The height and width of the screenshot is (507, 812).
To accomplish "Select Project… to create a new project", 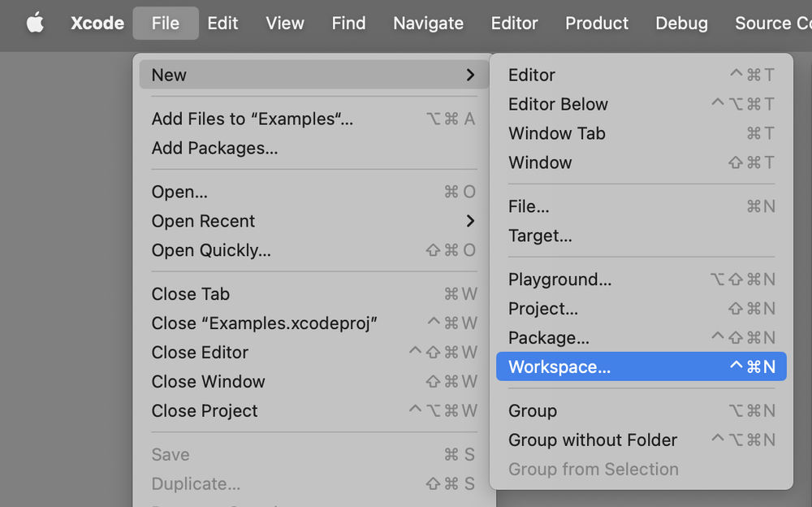I will [x=543, y=309].
